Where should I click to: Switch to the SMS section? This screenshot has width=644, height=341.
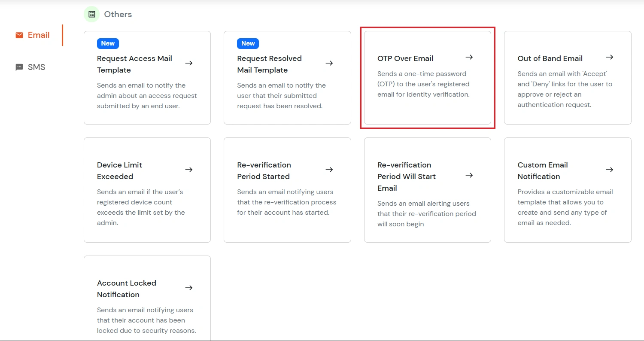[x=36, y=67]
